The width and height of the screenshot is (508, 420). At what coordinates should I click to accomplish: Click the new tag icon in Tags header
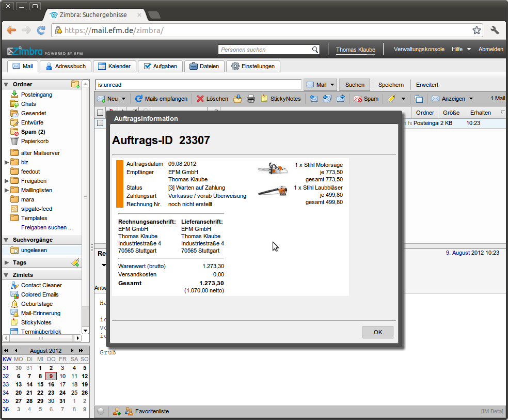[x=75, y=262]
